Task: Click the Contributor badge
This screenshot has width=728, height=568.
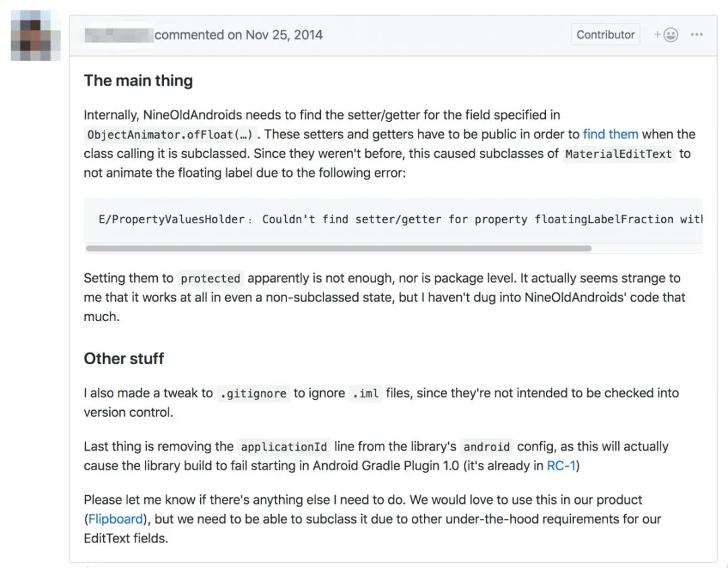Action: 605,35
